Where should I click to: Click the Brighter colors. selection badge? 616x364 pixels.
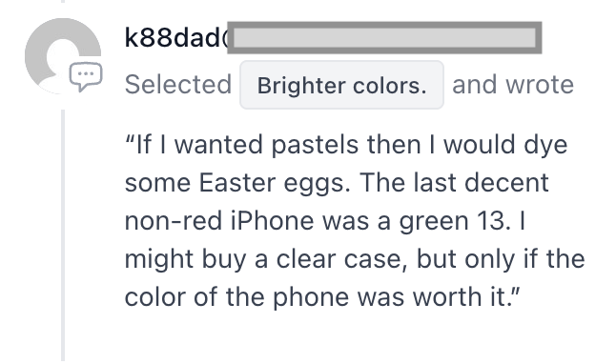click(x=341, y=85)
